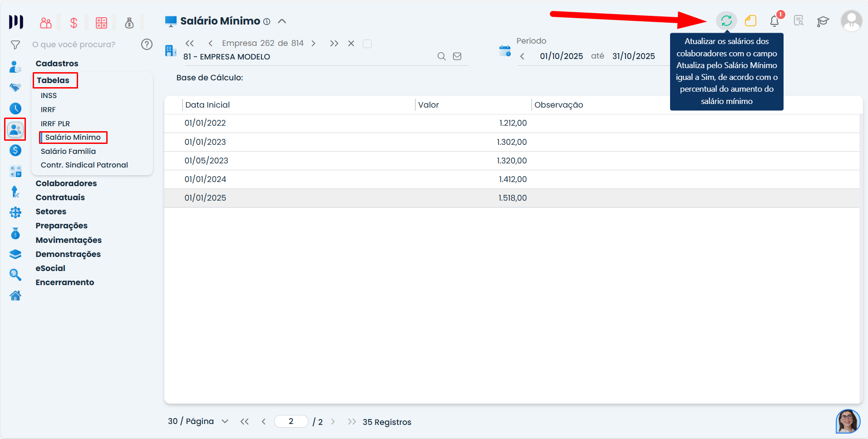Go to the previous page of records
Image resolution: width=868 pixels, height=439 pixels.
point(264,422)
